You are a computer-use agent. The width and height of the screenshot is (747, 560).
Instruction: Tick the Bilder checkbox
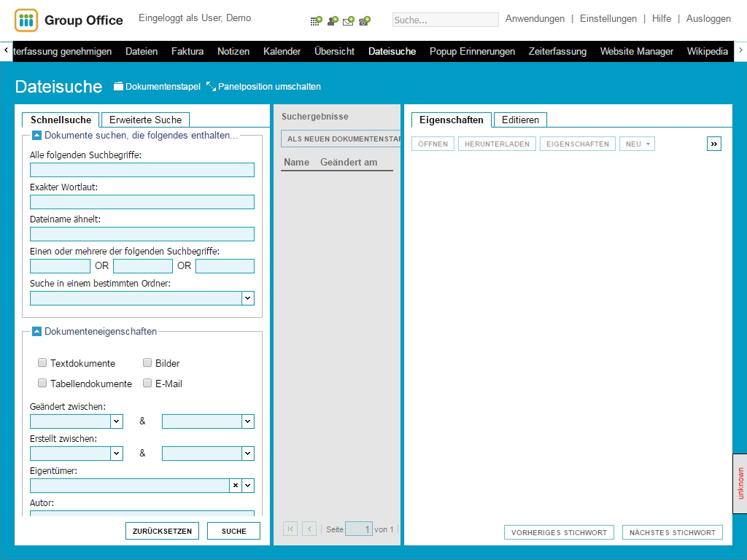click(x=147, y=363)
